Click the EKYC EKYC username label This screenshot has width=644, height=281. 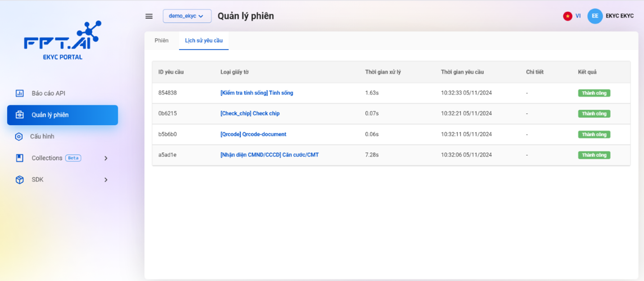coord(619,16)
